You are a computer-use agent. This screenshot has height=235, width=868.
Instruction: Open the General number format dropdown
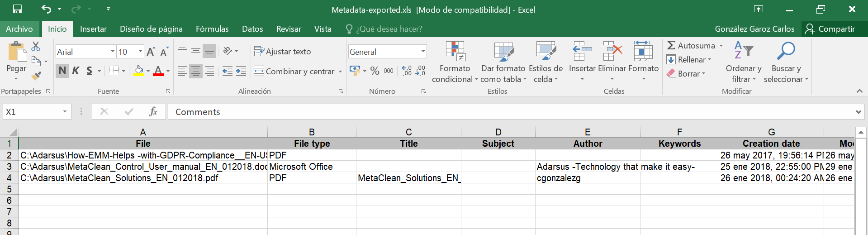(x=423, y=52)
